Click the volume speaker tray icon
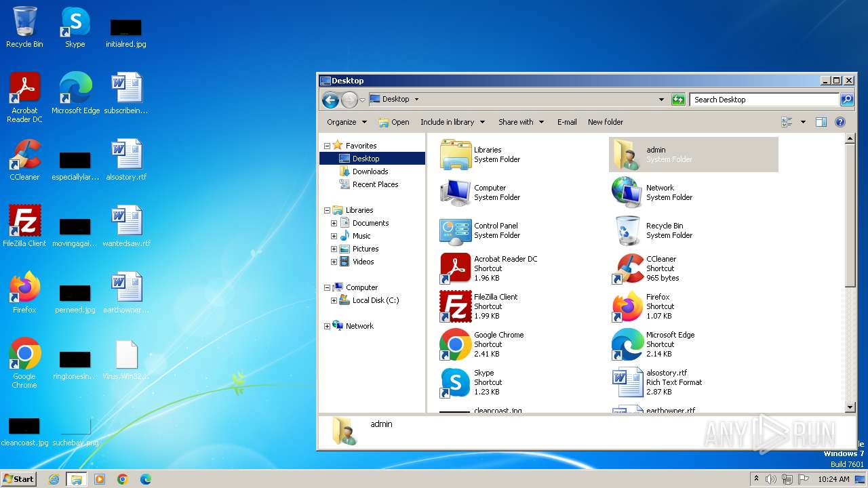This screenshot has height=488, width=868. tap(770, 479)
